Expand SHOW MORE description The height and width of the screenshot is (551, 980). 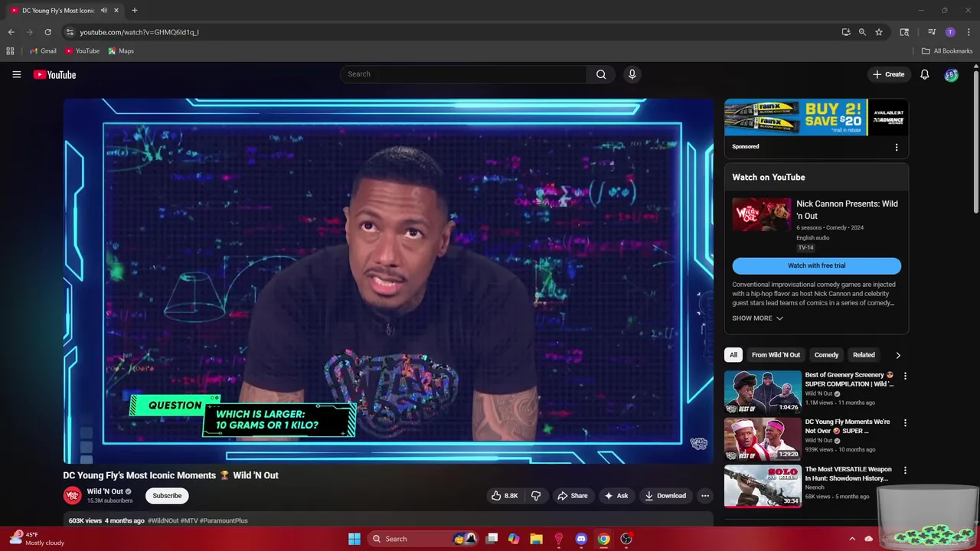[x=757, y=318]
